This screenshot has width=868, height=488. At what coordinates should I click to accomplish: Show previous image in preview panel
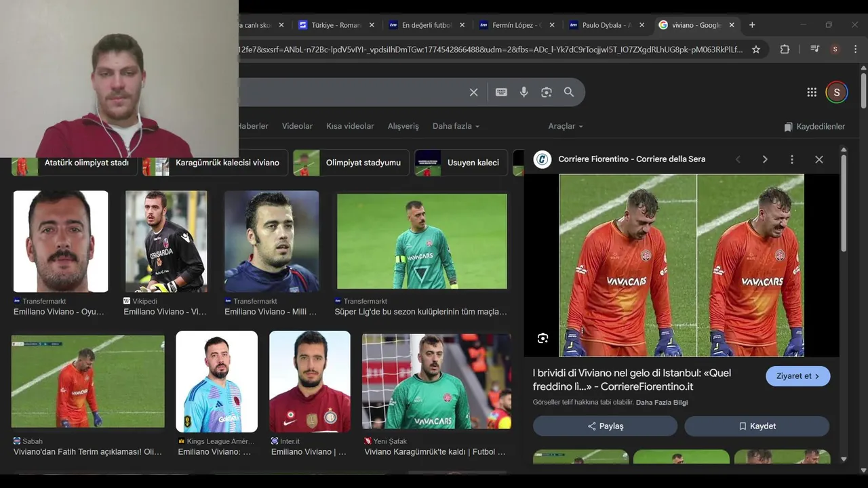click(738, 159)
